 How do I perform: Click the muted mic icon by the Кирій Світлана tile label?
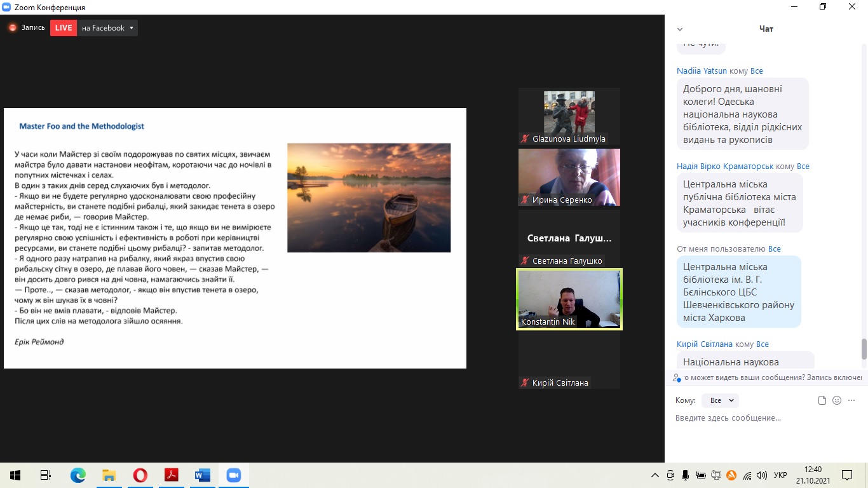[525, 383]
